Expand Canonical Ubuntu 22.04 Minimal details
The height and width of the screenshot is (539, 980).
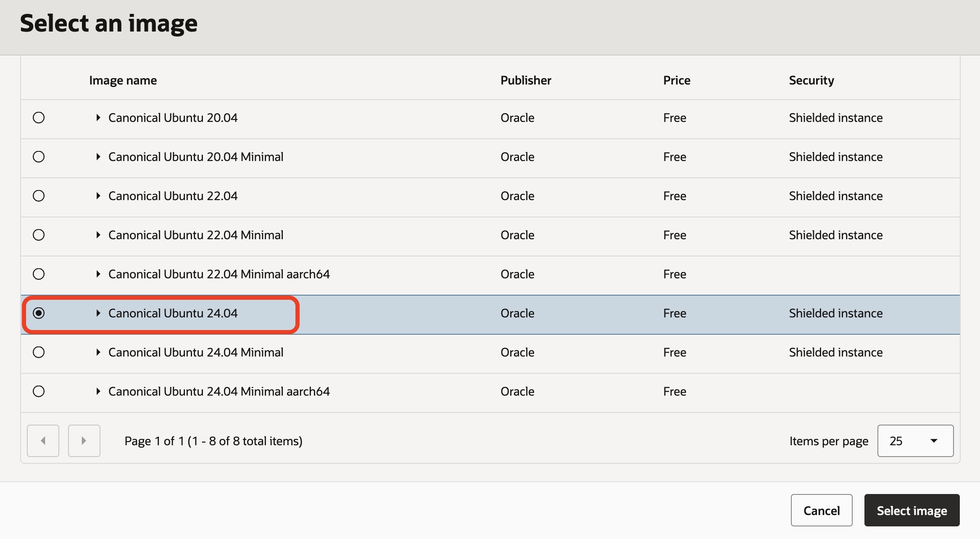click(98, 235)
